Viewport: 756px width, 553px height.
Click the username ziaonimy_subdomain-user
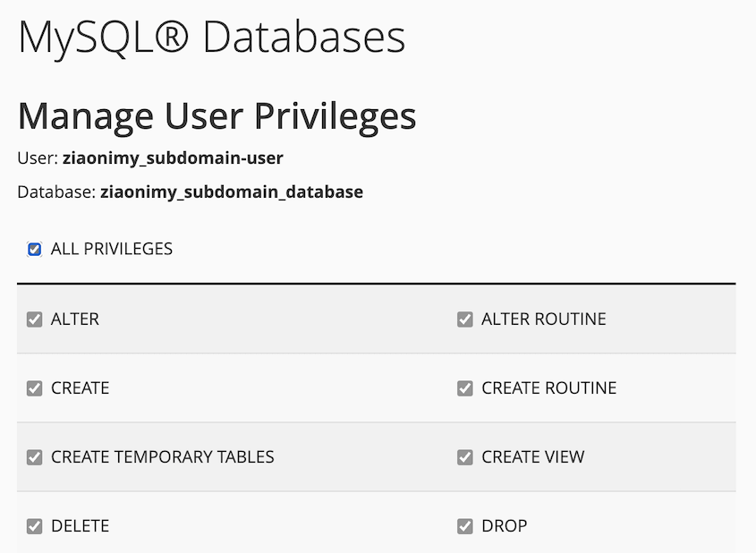[x=173, y=159]
